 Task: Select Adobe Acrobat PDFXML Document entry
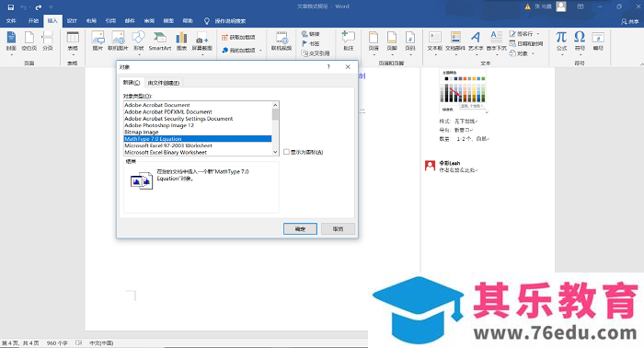(x=198, y=111)
